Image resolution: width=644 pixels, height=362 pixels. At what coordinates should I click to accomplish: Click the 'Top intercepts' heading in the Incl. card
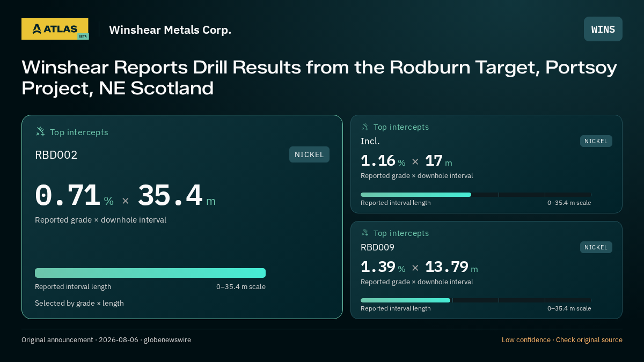pyautogui.click(x=401, y=127)
